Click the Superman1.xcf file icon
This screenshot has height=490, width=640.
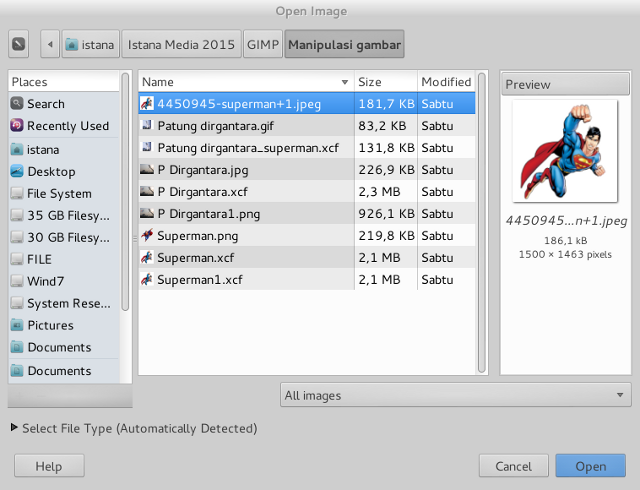click(x=147, y=279)
